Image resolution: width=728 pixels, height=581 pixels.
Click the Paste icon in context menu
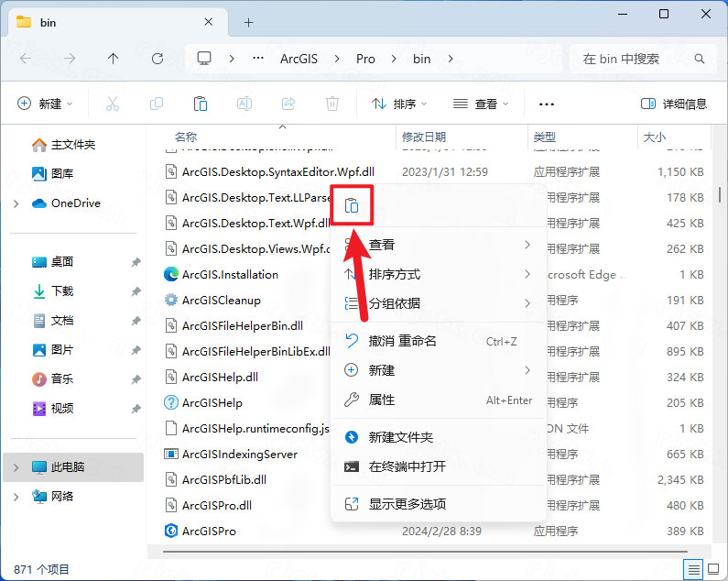click(x=352, y=205)
